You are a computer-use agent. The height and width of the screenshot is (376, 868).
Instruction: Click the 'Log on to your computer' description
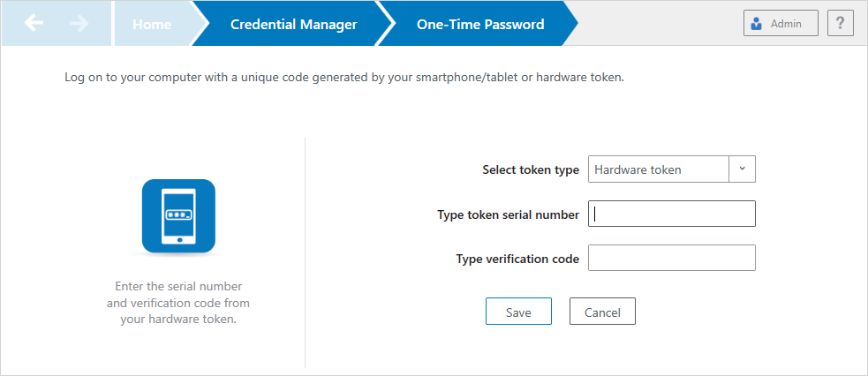pos(344,78)
